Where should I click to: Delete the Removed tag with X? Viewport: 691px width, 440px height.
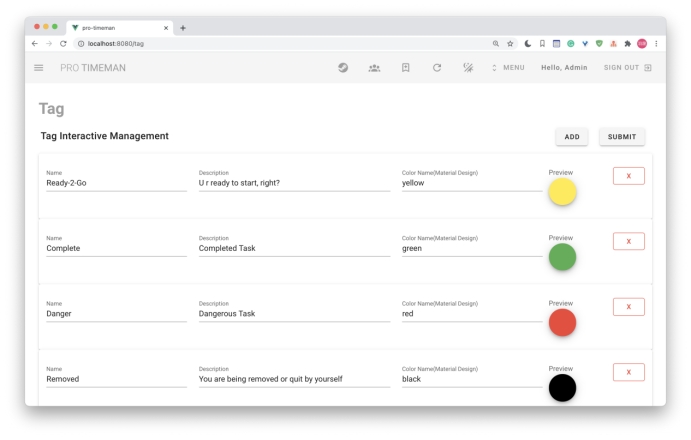click(629, 372)
